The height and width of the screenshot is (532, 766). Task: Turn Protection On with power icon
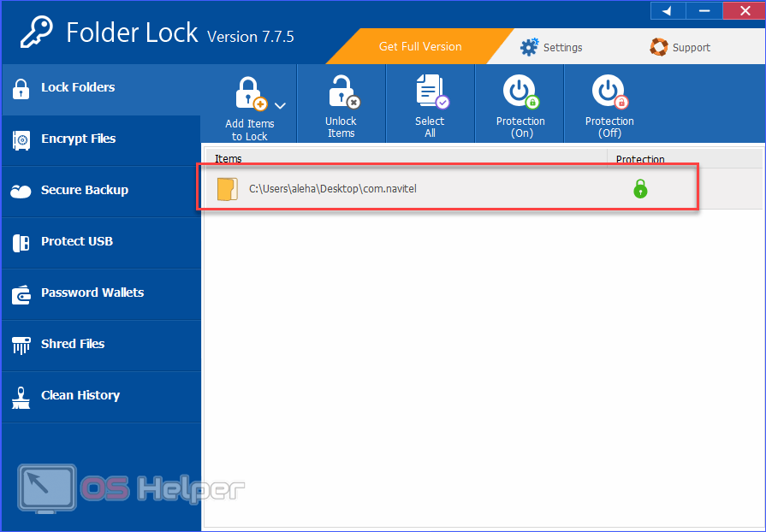(x=520, y=92)
